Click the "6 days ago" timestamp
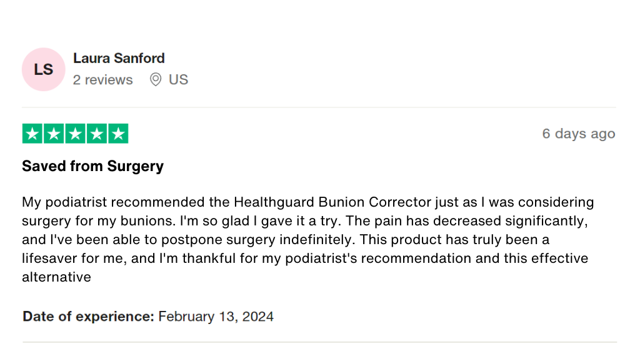The height and width of the screenshot is (364, 625). pyautogui.click(x=578, y=134)
